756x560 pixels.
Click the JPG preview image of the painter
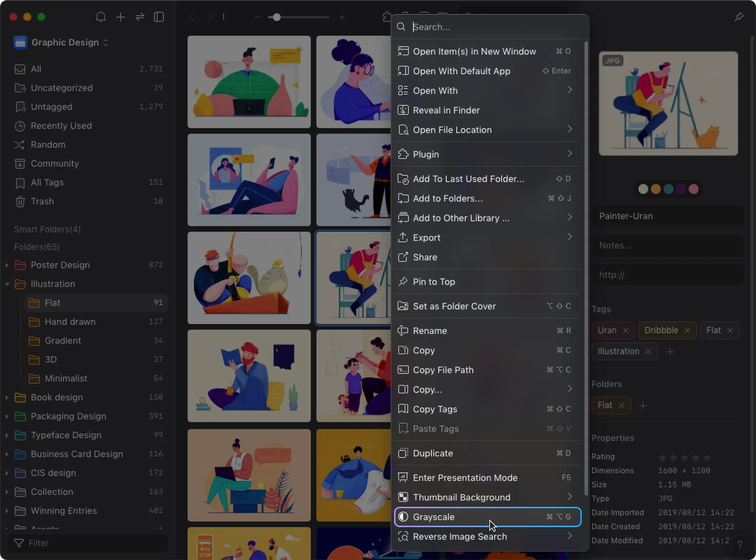coord(668,103)
